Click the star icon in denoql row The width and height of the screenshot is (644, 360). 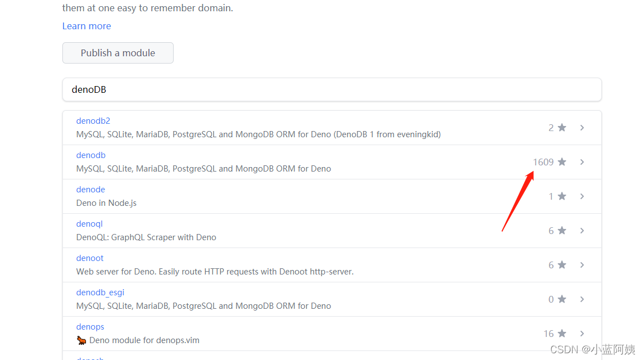562,231
